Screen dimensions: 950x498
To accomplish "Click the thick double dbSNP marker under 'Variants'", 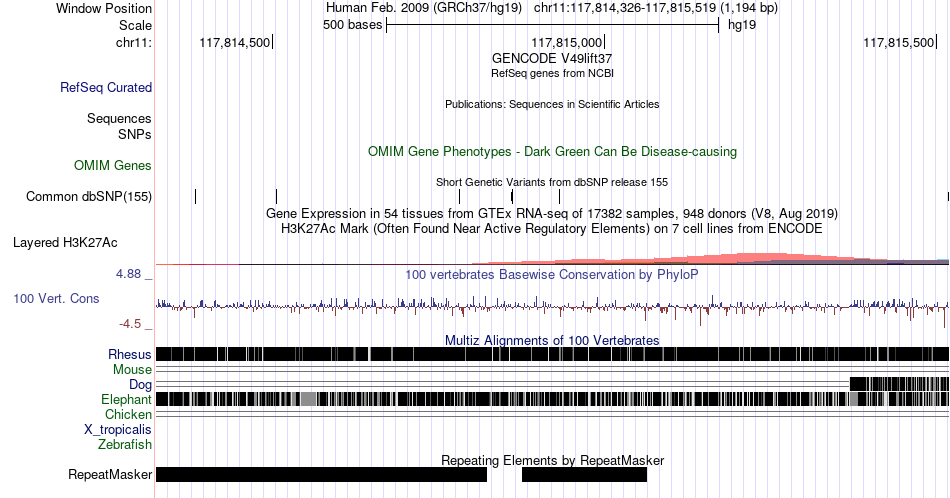I will tap(512, 196).
